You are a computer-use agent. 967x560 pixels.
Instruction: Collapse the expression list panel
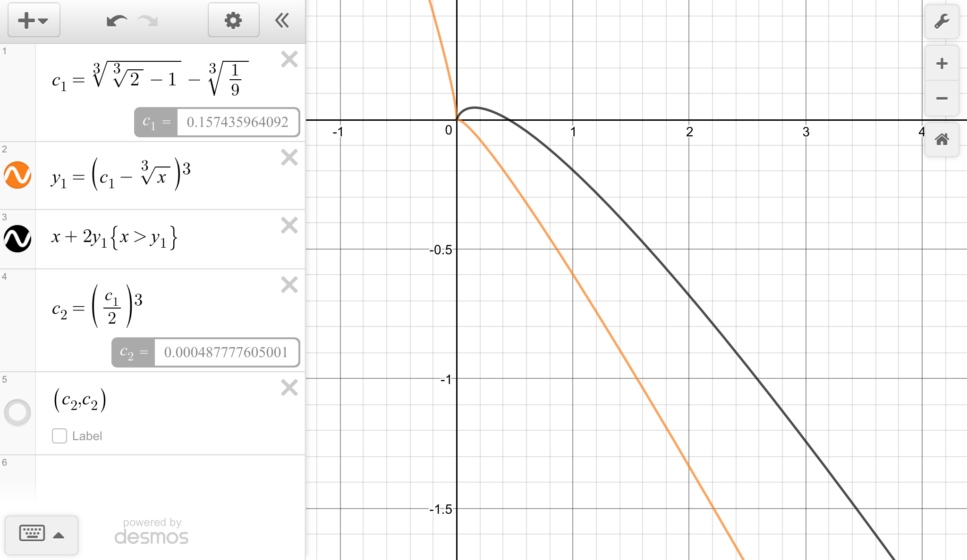coord(282,20)
